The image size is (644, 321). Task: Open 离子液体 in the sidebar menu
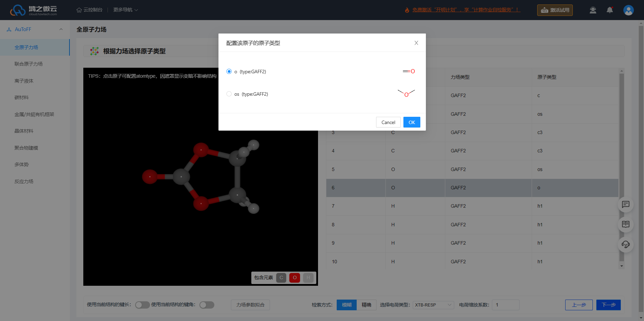tap(24, 81)
